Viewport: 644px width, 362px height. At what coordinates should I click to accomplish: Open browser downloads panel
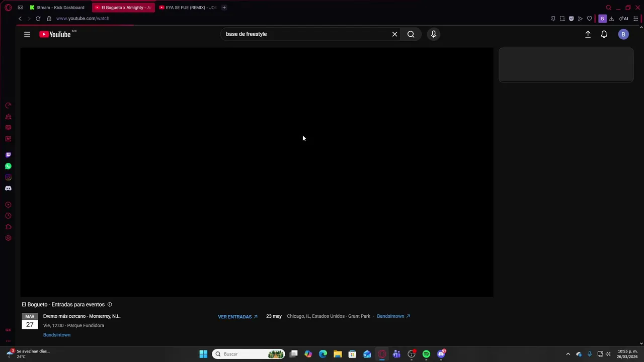(611, 19)
